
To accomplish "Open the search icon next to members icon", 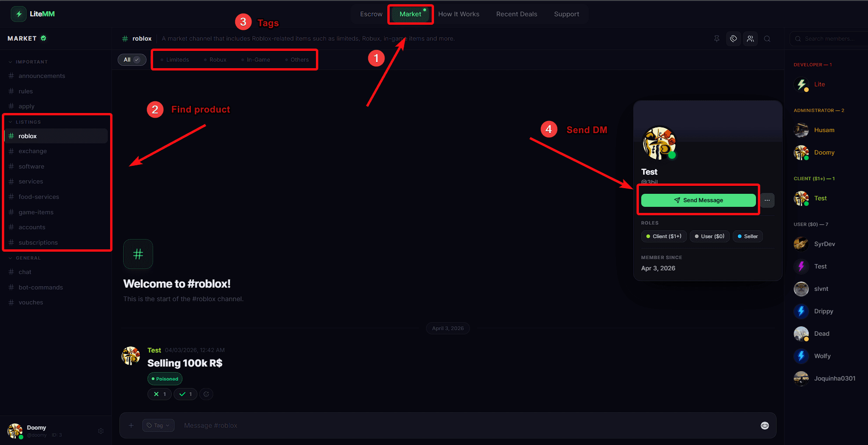I will click(767, 39).
